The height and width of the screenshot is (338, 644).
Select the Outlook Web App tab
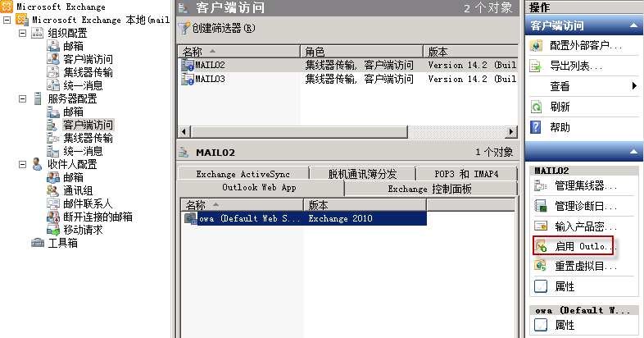[x=260, y=188]
